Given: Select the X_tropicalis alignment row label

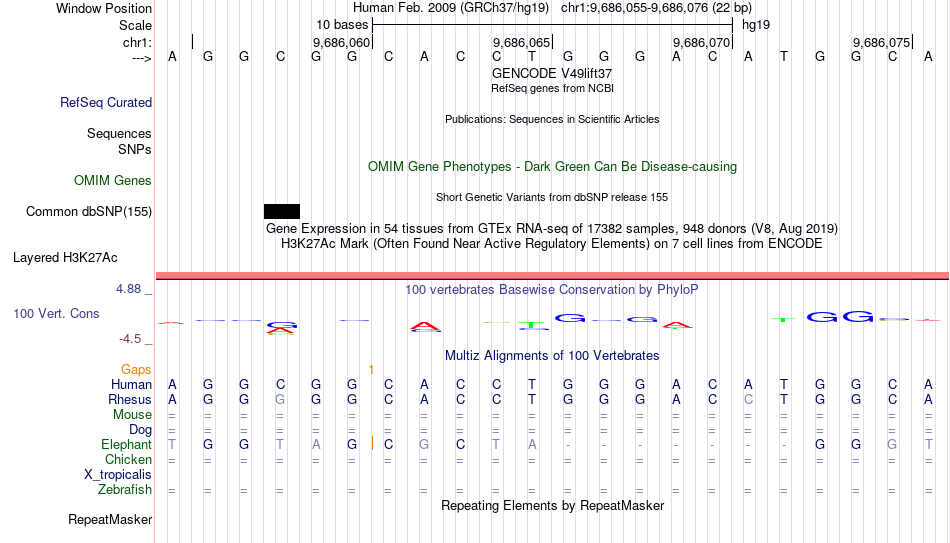Looking at the screenshot, I should click(x=118, y=475).
